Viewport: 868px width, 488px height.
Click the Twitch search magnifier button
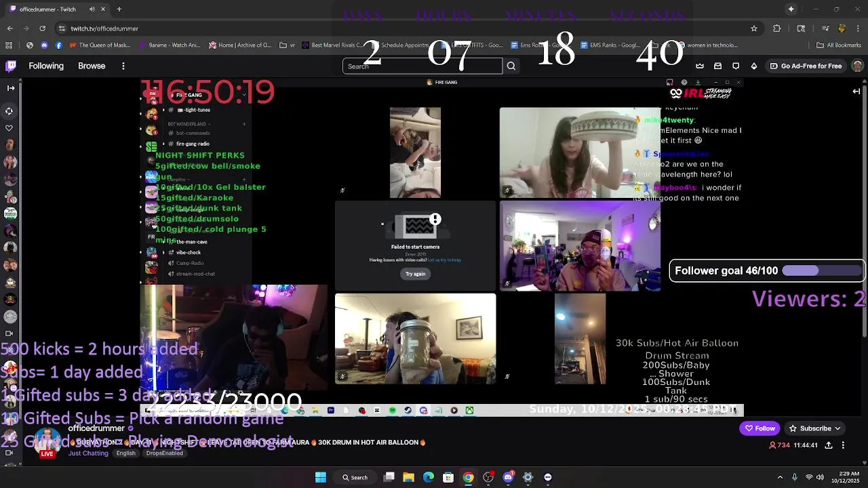point(511,66)
